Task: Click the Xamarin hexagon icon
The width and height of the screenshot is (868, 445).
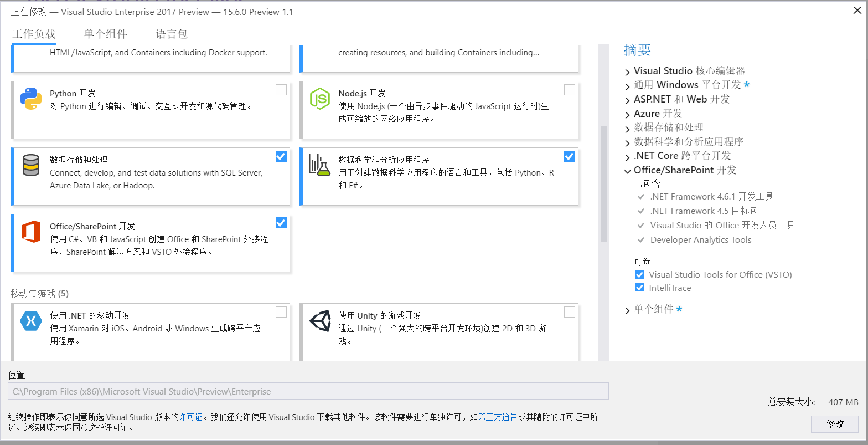Action: point(31,321)
